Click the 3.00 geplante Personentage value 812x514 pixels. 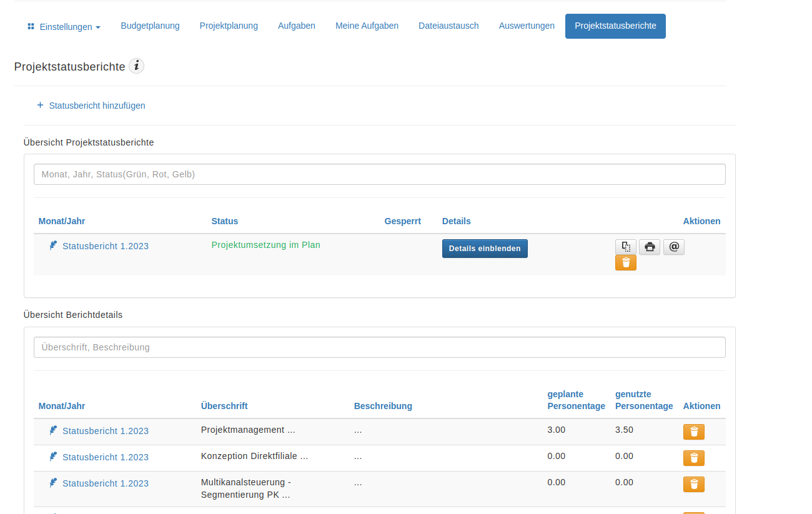coord(557,430)
